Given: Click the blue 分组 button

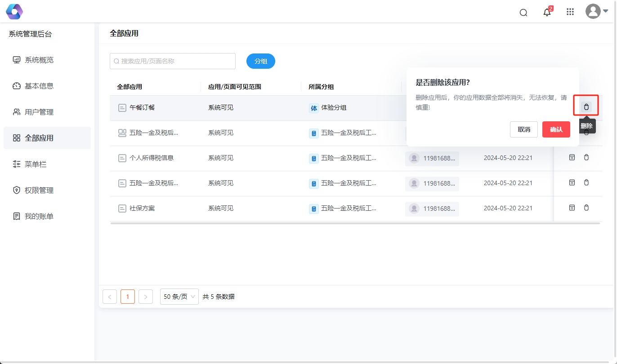Looking at the screenshot, I should pyautogui.click(x=260, y=61).
